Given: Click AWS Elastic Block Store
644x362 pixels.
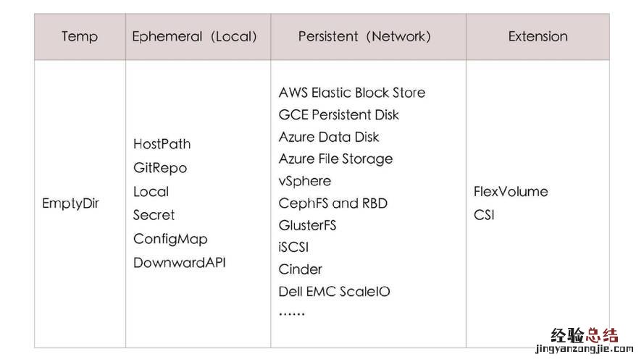Looking at the screenshot, I should (352, 93).
